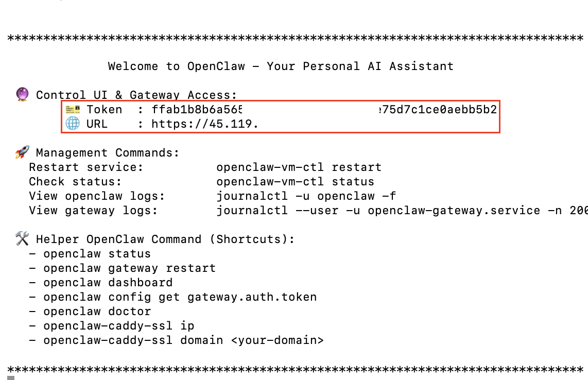
Task: Click the token ending 75d7c1ce0aebb5b2
Action: 437,110
